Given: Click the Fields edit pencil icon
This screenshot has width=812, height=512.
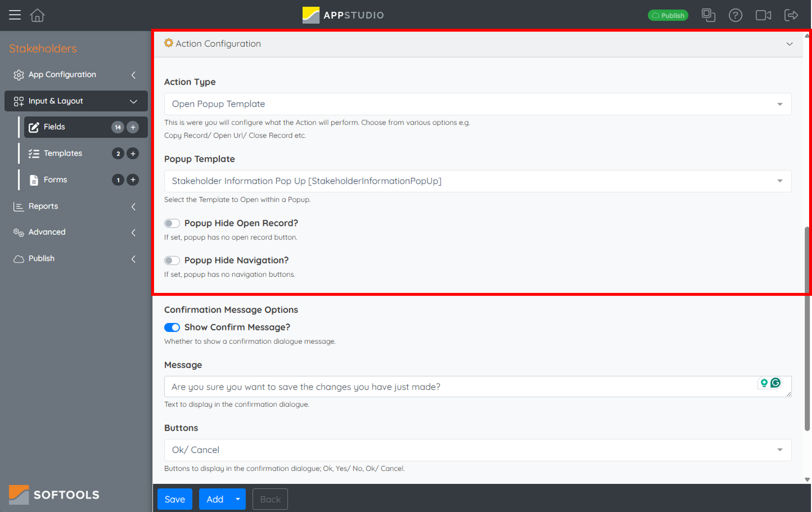Looking at the screenshot, I should pyautogui.click(x=34, y=127).
